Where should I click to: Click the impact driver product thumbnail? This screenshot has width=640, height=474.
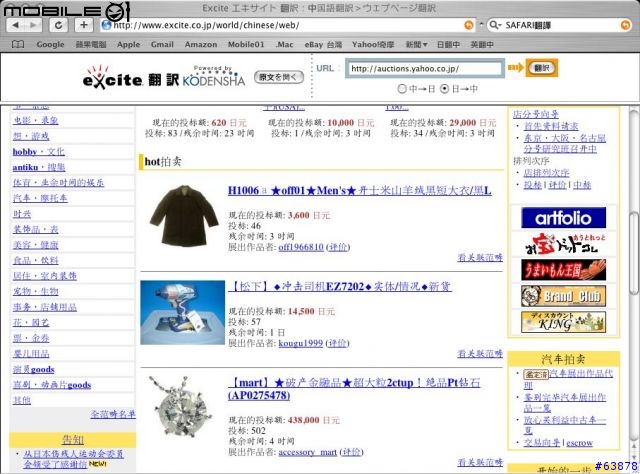[182, 312]
